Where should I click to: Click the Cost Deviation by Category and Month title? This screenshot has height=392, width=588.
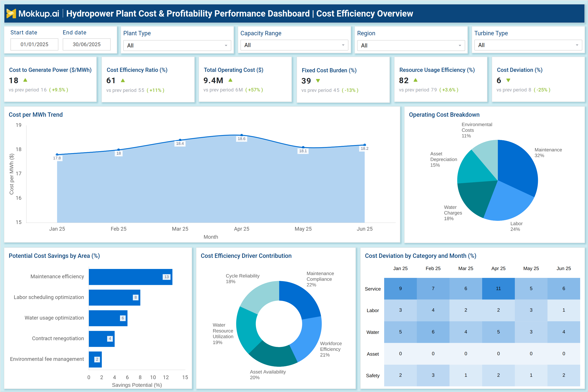421,256
